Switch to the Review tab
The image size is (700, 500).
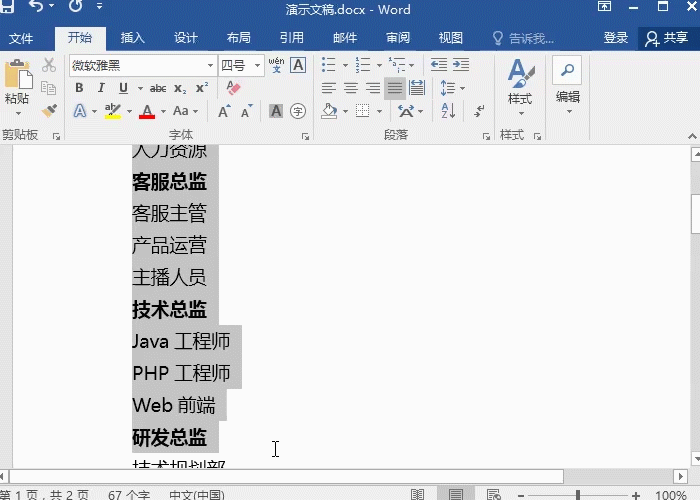click(x=398, y=38)
